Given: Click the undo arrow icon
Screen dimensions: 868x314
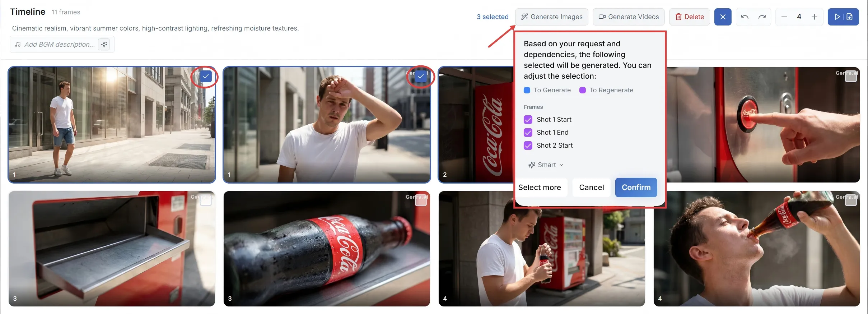Looking at the screenshot, I should coord(745,17).
